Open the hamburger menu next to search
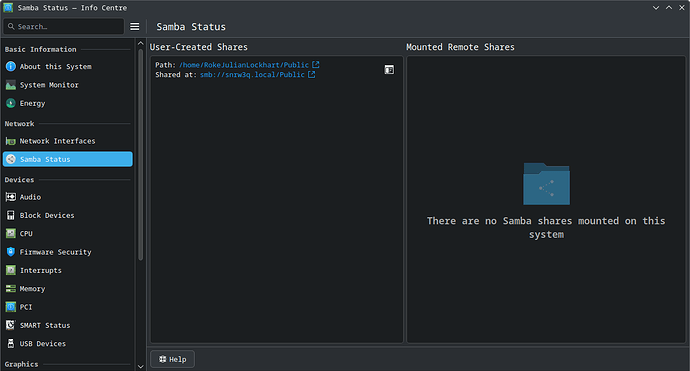Image resolution: width=690 pixels, height=371 pixels. pos(135,27)
